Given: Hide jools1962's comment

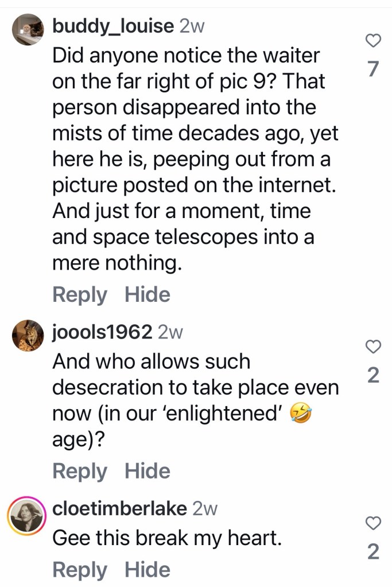Looking at the screenshot, I should coord(148,471).
